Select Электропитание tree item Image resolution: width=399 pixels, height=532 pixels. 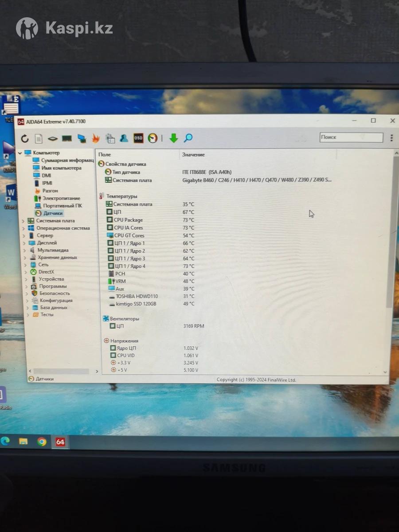click(61, 198)
